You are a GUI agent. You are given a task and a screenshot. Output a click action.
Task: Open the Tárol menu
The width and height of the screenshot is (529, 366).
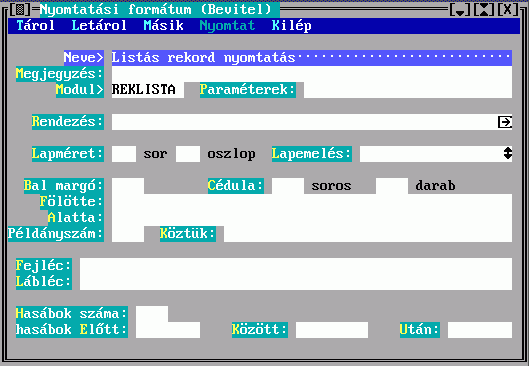coord(35,26)
